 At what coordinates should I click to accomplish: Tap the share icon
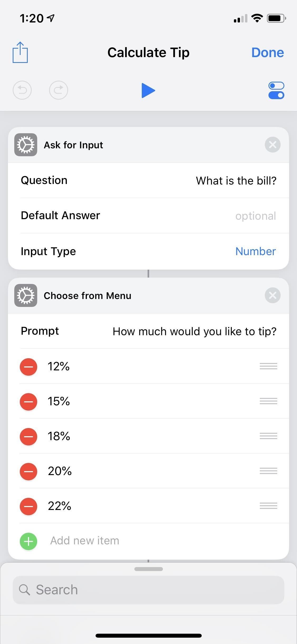pos(20,52)
